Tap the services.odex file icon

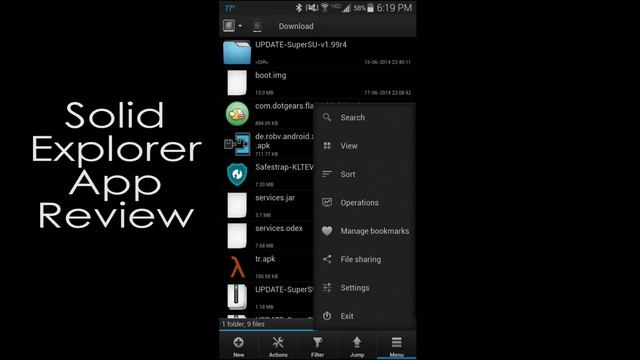(x=237, y=236)
